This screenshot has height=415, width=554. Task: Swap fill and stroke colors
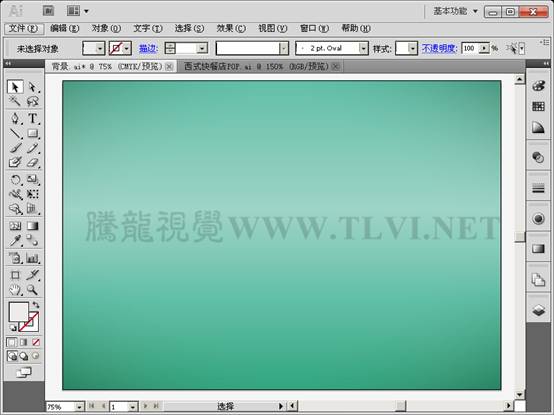pos(36,304)
